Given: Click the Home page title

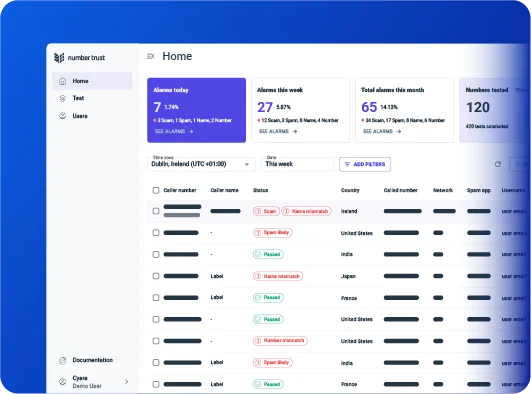Looking at the screenshot, I should pos(177,56).
